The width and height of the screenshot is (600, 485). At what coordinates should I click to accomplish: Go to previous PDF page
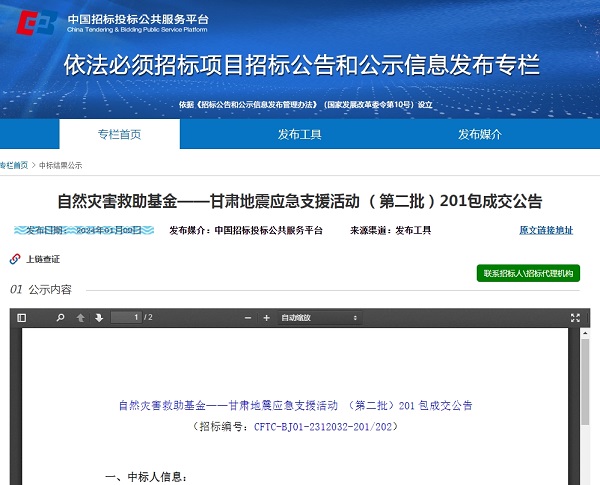tap(81, 318)
